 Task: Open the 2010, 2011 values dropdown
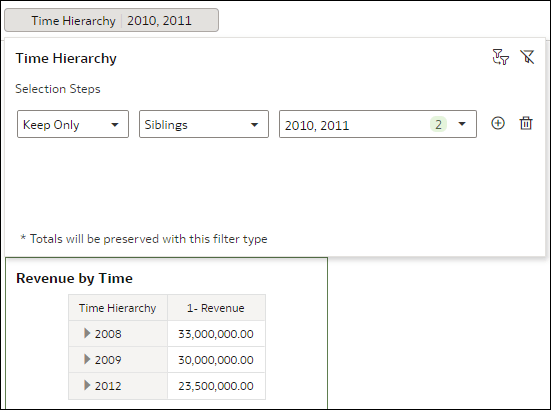point(378,124)
